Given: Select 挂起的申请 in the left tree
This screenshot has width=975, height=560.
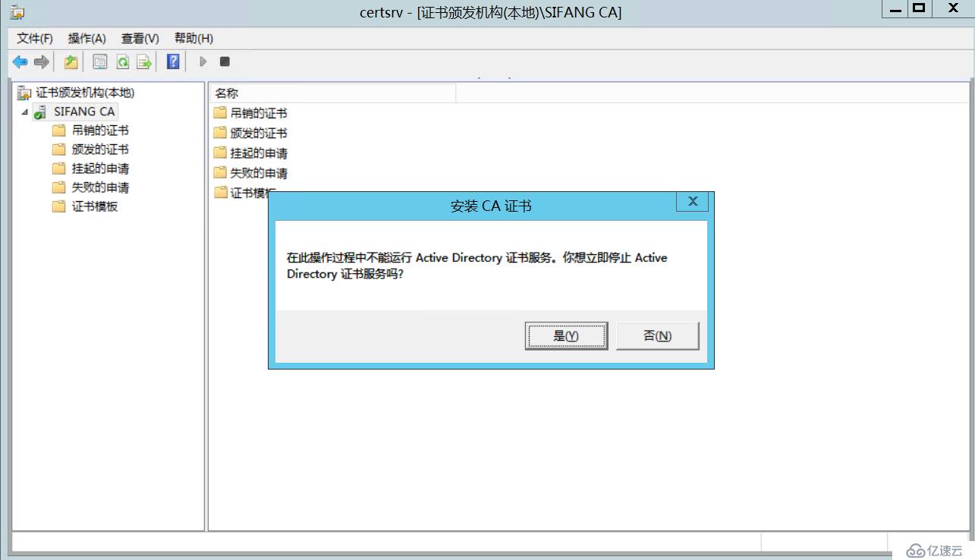Looking at the screenshot, I should pyautogui.click(x=100, y=168).
